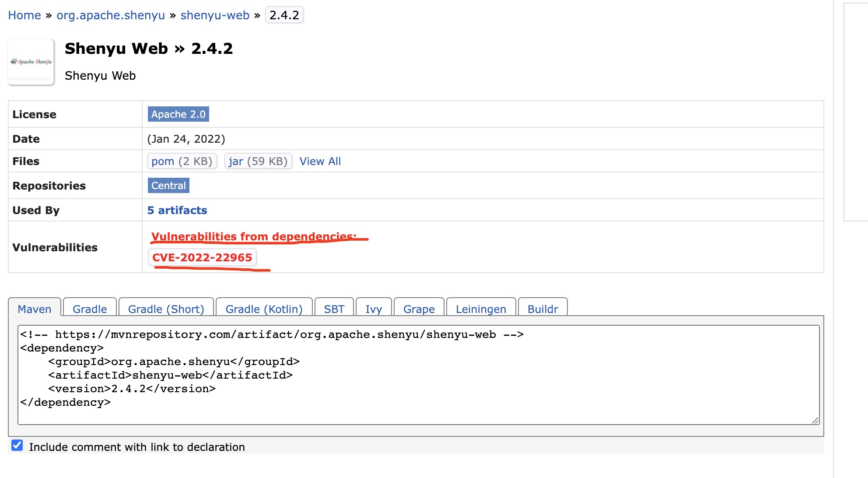This screenshot has height=478, width=868.
Task: Open the Home breadcrumb link
Action: coord(24,15)
